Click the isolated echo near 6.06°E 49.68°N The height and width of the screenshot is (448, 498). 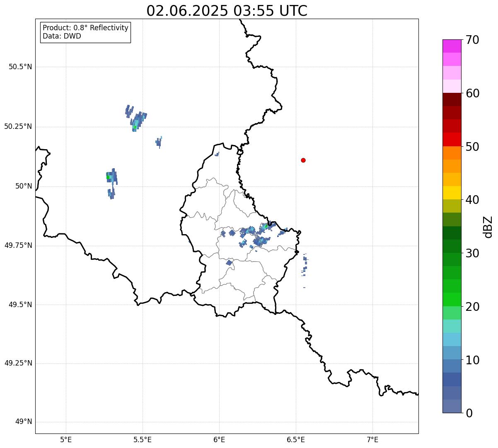[229, 263]
